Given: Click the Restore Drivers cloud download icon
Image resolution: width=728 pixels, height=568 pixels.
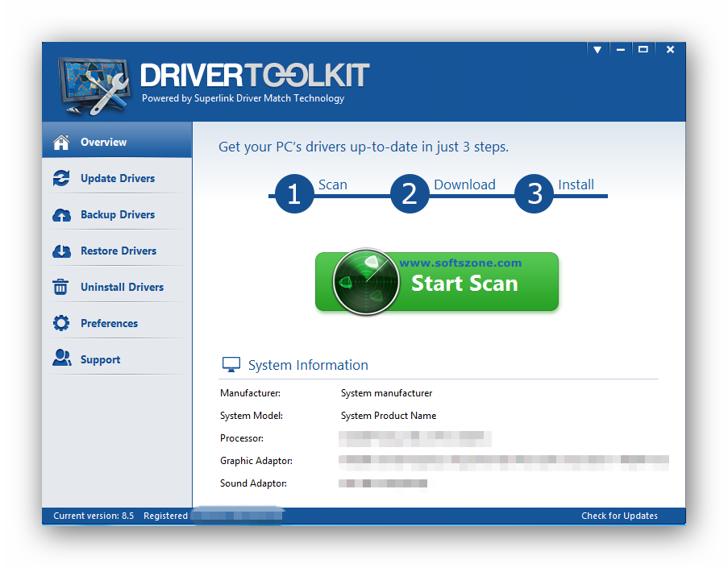Looking at the screenshot, I should (x=61, y=251).
